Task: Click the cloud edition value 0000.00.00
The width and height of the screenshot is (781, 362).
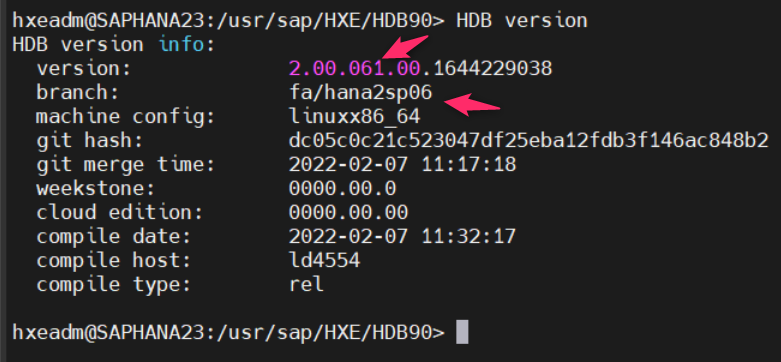Action: 349,213
